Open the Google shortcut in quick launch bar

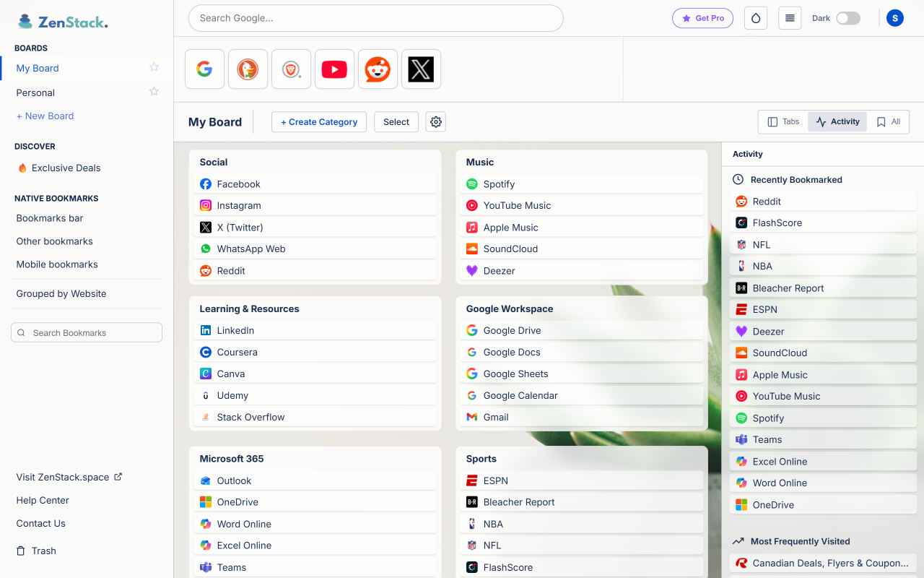point(204,69)
